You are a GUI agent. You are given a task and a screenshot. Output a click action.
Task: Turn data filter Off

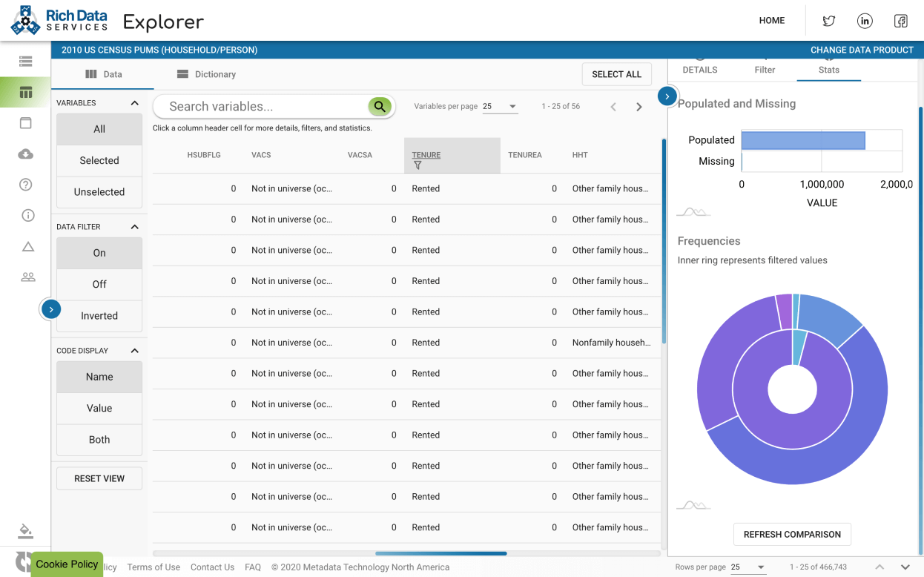click(99, 284)
